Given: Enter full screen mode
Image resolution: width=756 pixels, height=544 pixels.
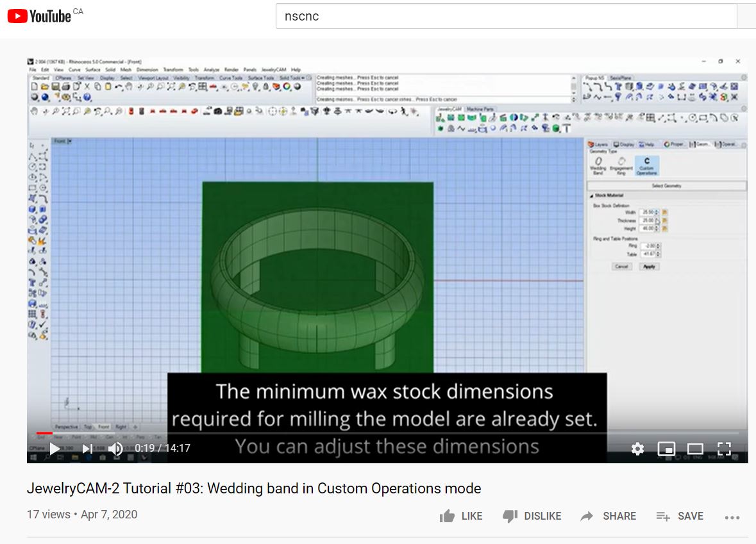Looking at the screenshot, I should click(x=724, y=449).
